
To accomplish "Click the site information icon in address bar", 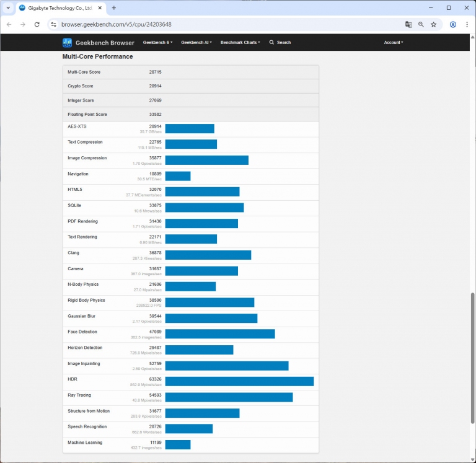I will pos(53,24).
